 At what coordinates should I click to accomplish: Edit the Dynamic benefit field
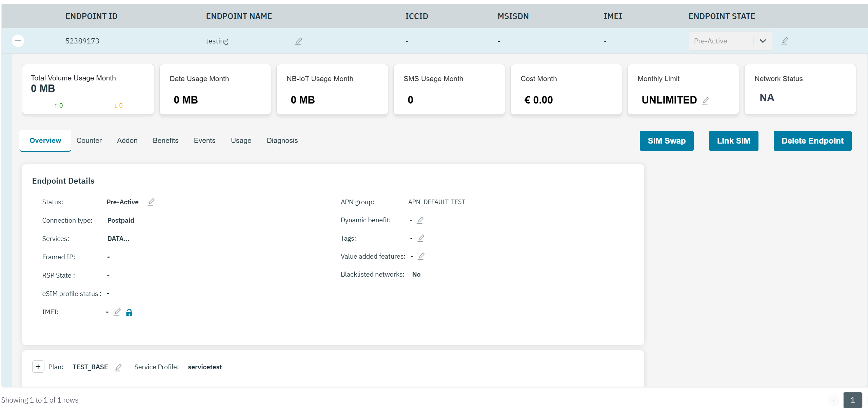420,220
